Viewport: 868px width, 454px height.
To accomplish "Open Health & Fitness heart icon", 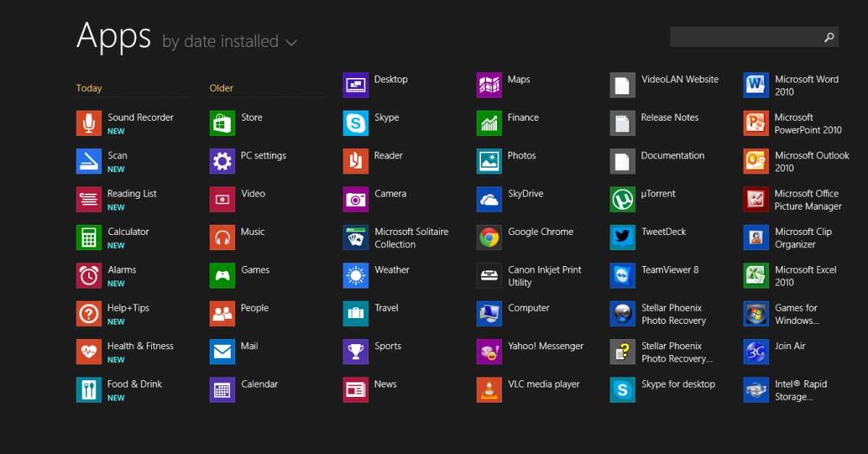I will coord(89,351).
